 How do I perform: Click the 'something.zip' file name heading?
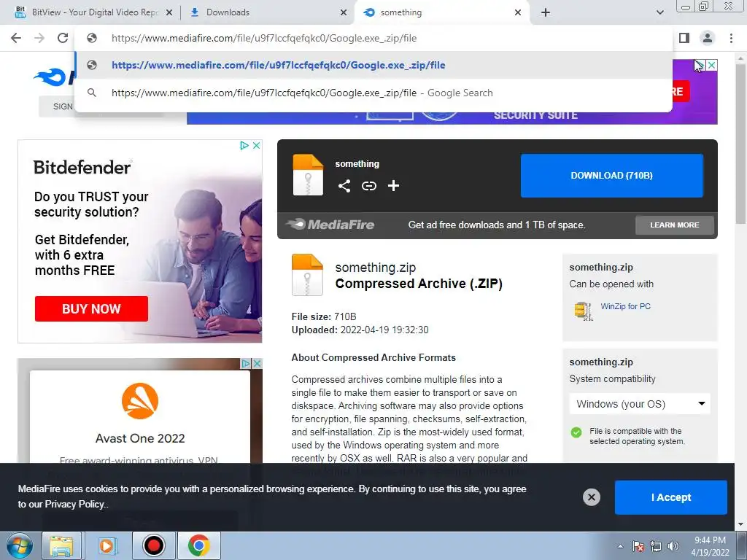(376, 268)
